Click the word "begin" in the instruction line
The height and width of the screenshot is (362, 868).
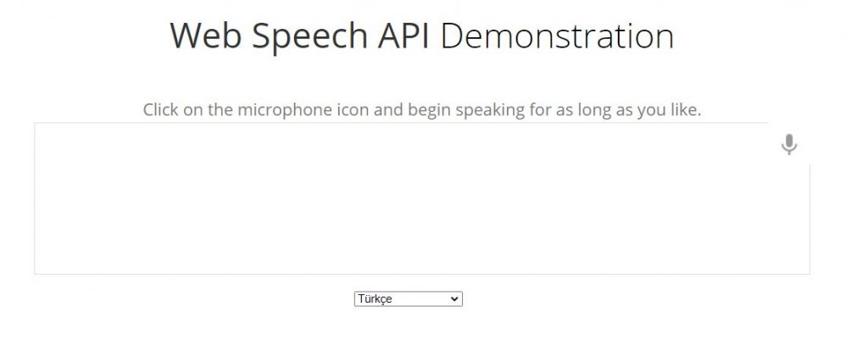coord(430,110)
